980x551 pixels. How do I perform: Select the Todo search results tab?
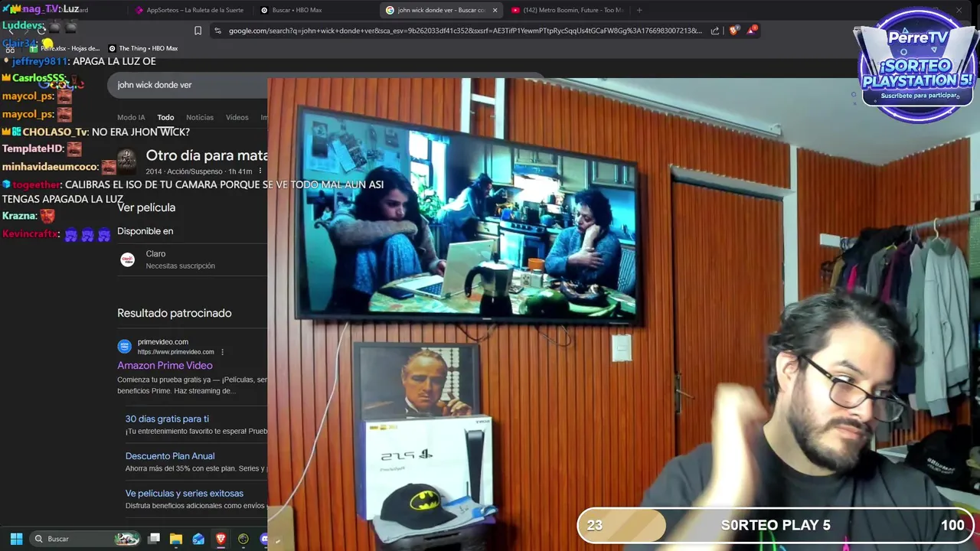click(165, 117)
